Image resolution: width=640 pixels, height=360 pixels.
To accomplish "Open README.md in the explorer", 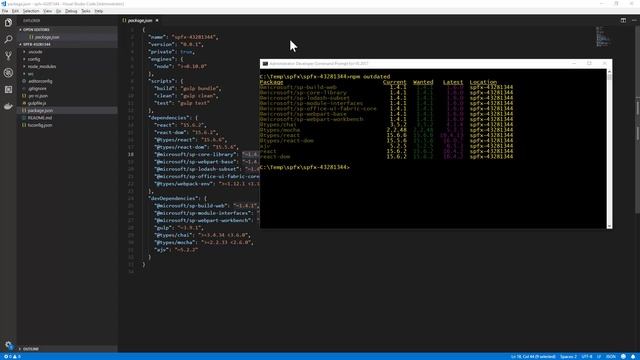I will click(40, 118).
